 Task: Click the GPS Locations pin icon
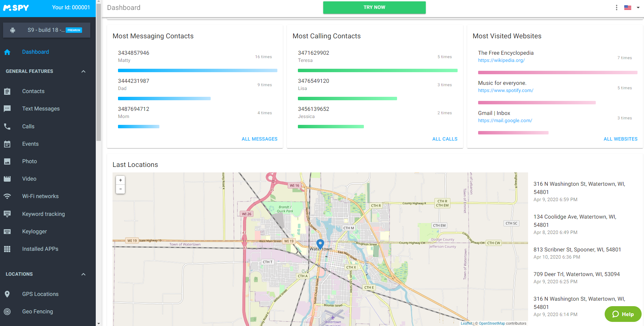[7, 294]
